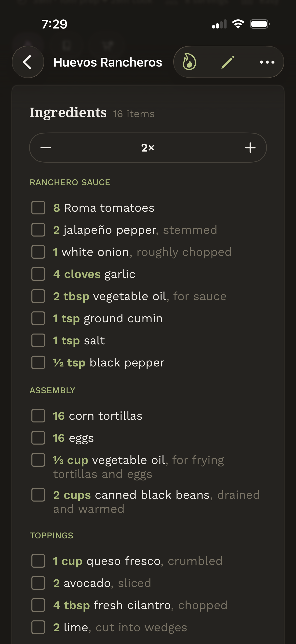The image size is (296, 644).
Task: Mark 16 corn tortillas as gathered
Action: pyautogui.click(x=38, y=416)
